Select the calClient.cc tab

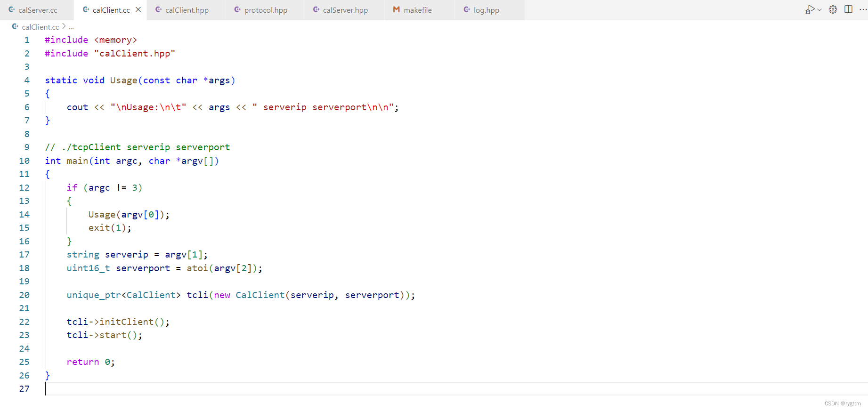point(111,10)
